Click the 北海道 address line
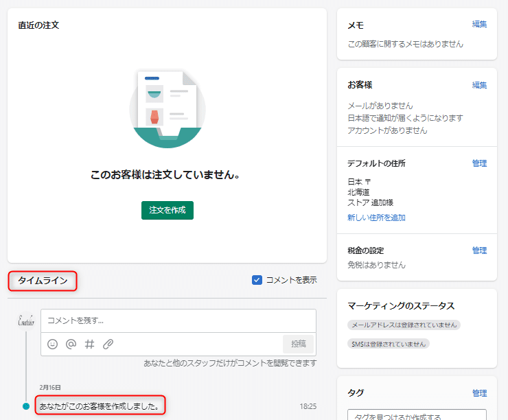Viewport: 508px width, 420px height. [358, 192]
